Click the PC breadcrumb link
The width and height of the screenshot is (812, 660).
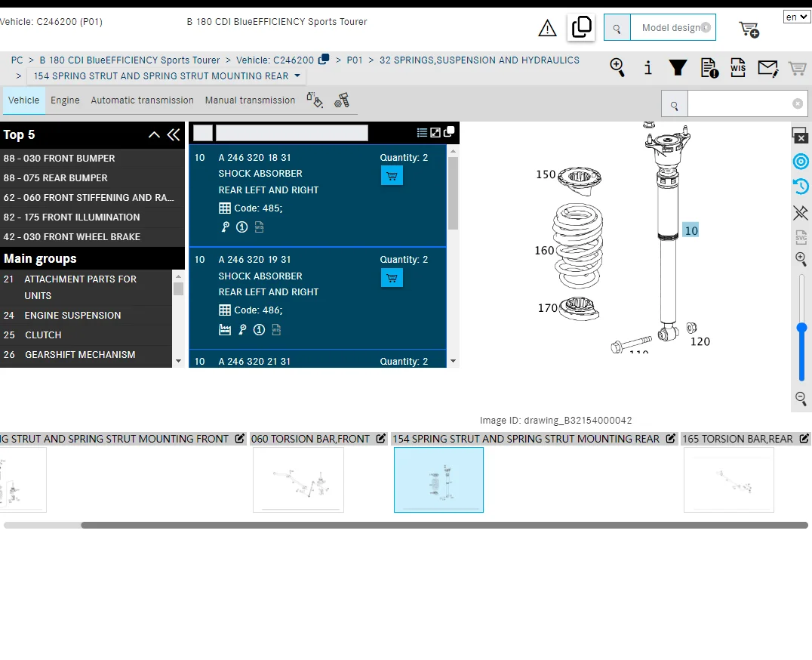pos(17,60)
